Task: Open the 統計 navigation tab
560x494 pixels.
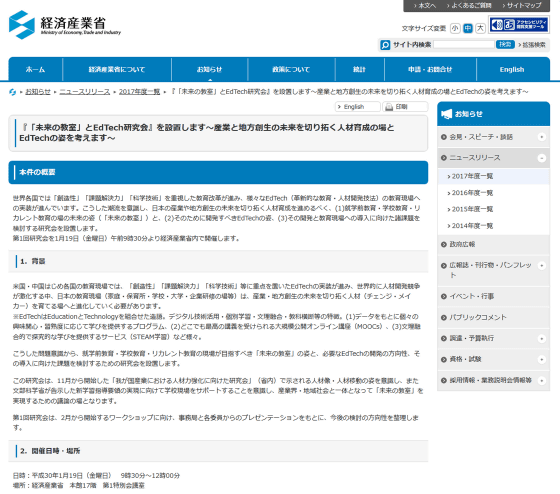Action: (x=359, y=69)
